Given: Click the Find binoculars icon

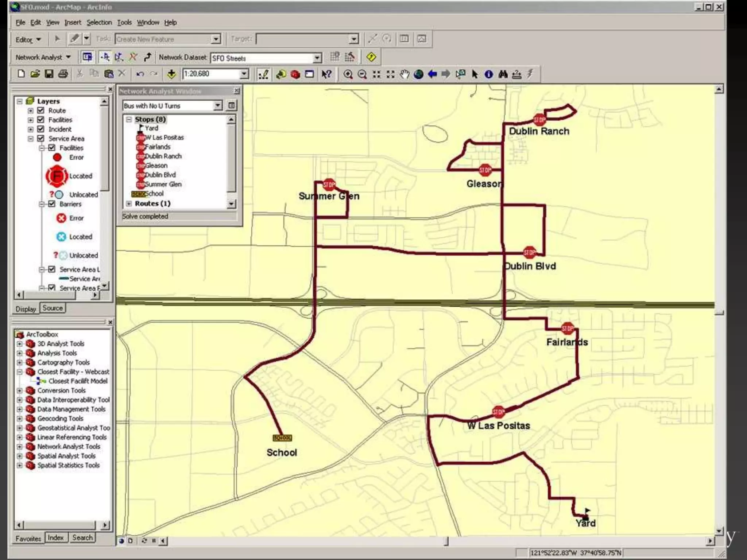Looking at the screenshot, I should click(503, 74).
